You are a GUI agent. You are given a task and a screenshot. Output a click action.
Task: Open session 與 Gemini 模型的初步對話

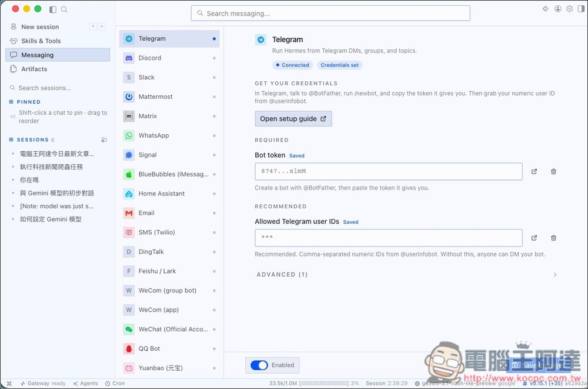(58, 193)
